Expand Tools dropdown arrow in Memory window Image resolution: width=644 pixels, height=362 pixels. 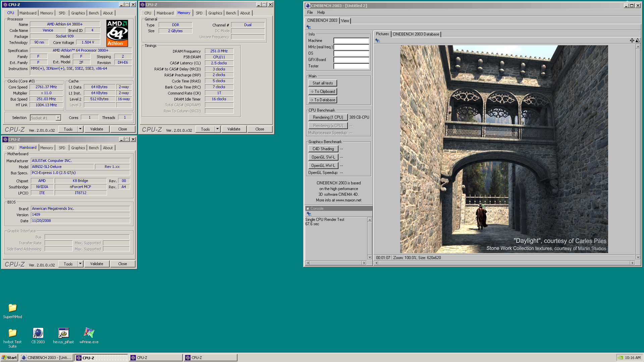click(217, 129)
